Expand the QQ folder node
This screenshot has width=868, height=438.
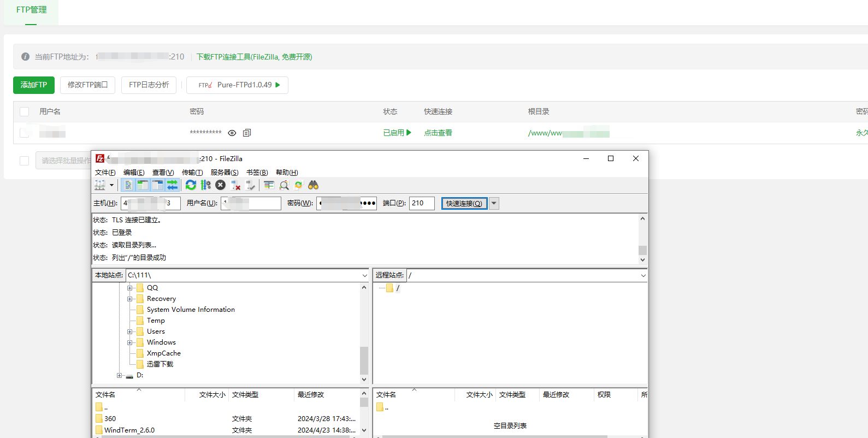pos(130,288)
